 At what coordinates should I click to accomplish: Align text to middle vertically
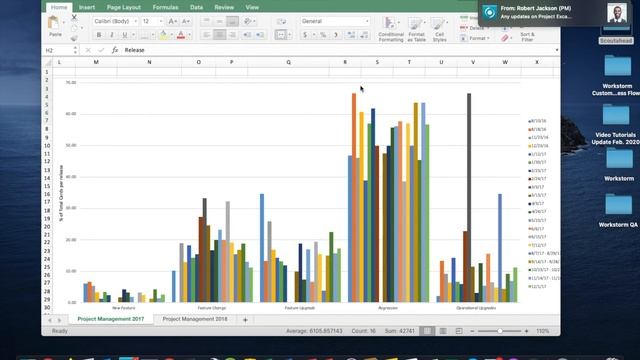(x=219, y=21)
